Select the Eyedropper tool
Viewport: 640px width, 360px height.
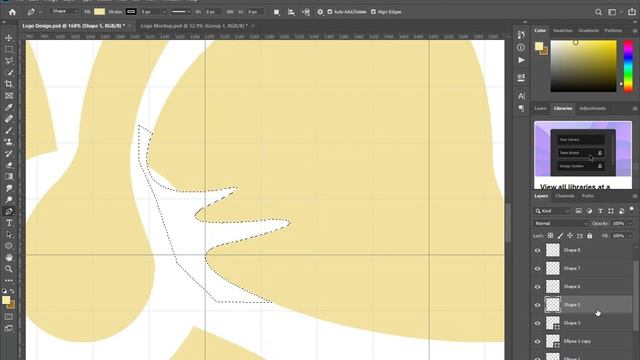[x=9, y=107]
